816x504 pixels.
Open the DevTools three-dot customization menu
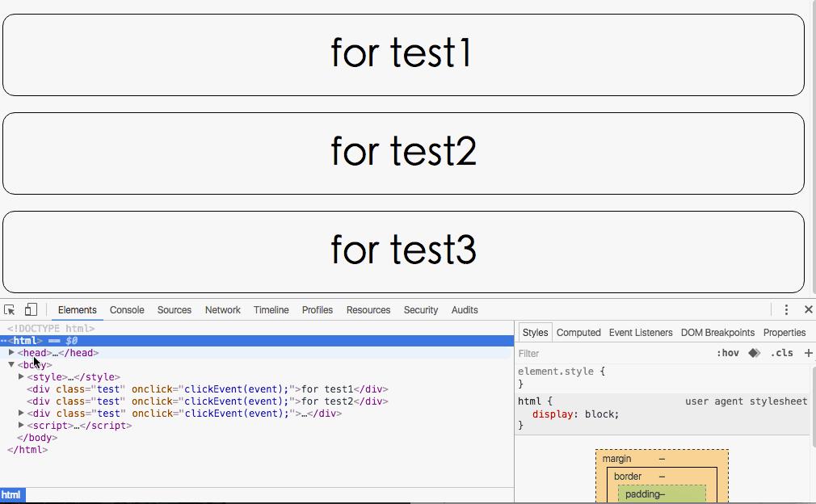[x=786, y=309]
